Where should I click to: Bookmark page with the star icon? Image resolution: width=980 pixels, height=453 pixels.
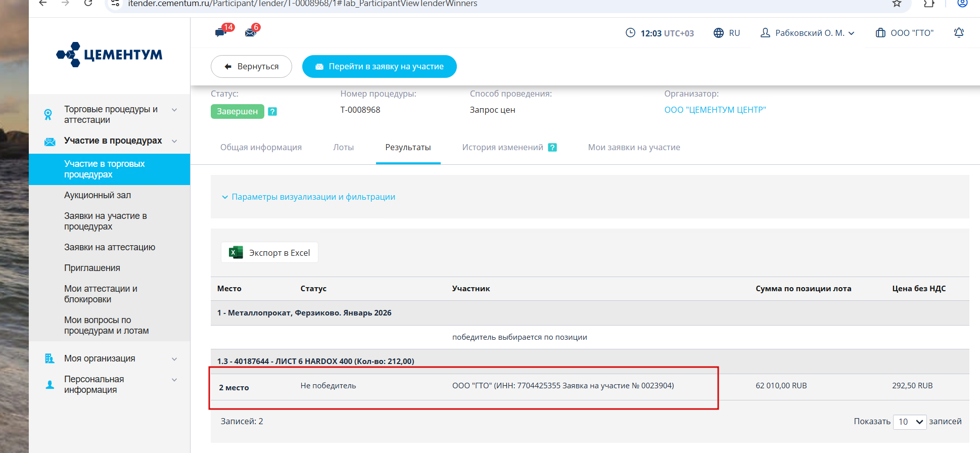point(897,3)
